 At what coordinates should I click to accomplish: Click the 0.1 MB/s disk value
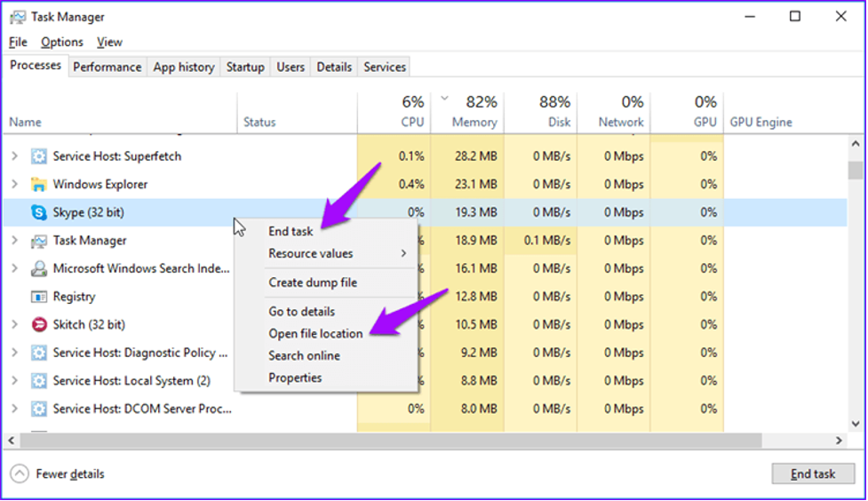click(x=547, y=241)
